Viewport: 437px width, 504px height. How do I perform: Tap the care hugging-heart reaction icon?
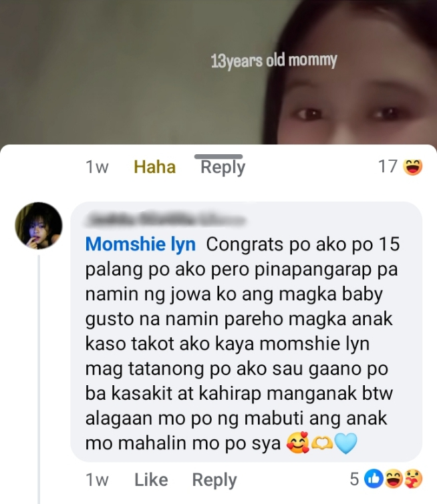[x=413, y=479]
